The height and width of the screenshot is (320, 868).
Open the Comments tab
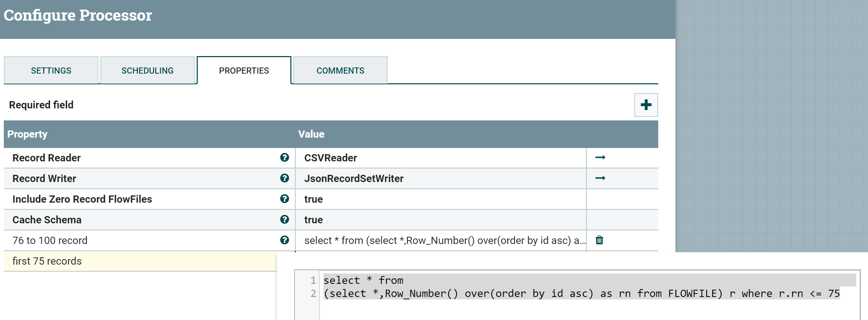point(340,71)
